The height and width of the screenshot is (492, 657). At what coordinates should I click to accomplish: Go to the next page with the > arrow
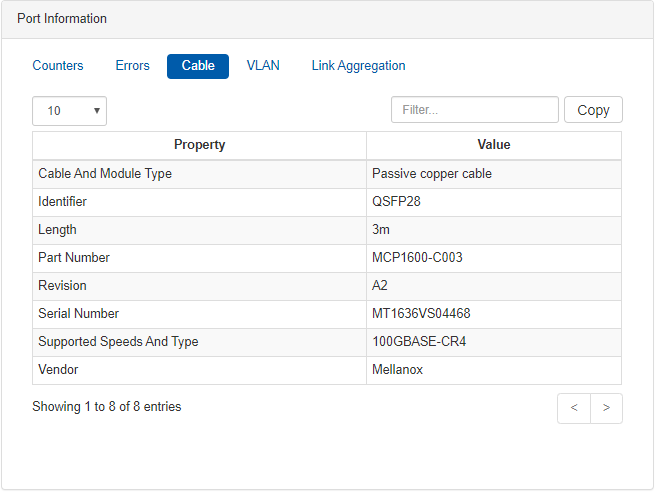606,408
